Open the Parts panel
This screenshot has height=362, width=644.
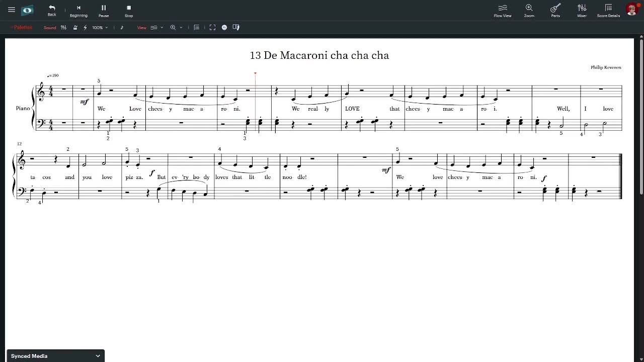[x=555, y=10]
